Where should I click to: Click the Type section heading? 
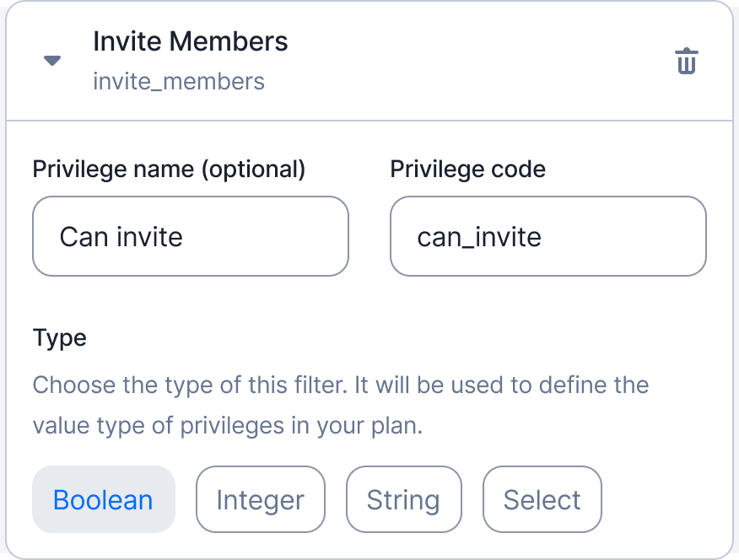coord(59,338)
